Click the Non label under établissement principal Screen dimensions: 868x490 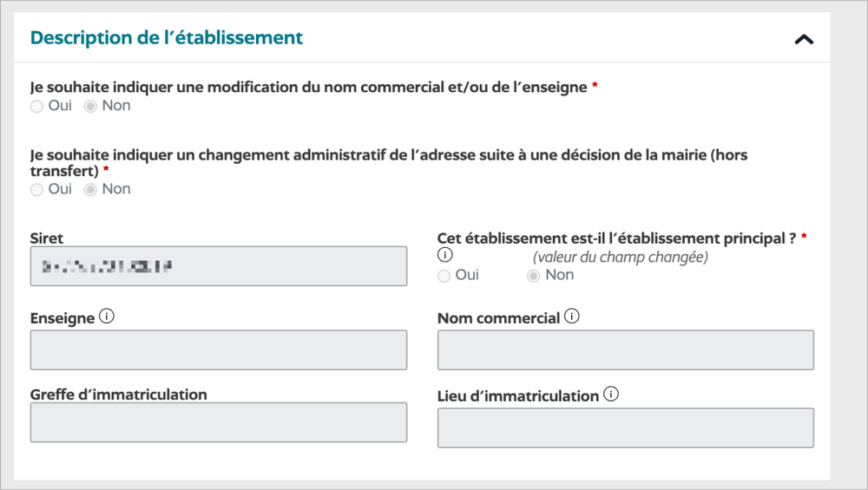point(560,275)
